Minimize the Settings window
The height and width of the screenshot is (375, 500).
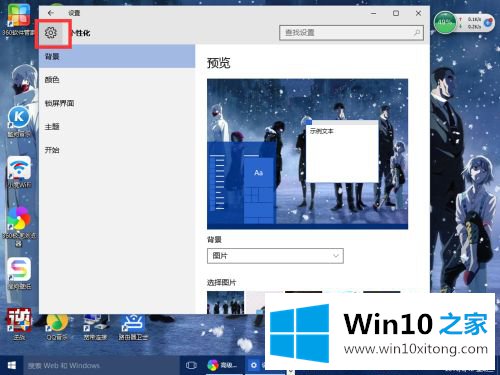coord(373,13)
